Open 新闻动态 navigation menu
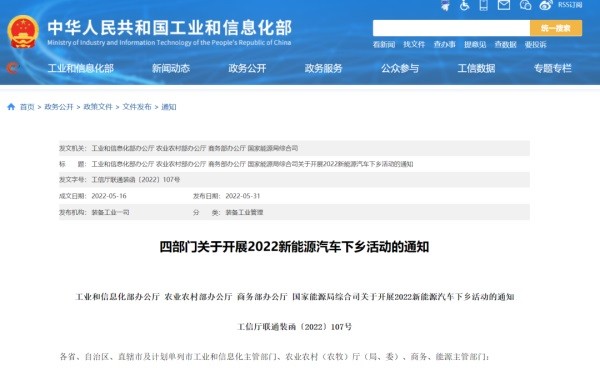Image resolution: width=600 pixels, height=375 pixels. (x=171, y=68)
